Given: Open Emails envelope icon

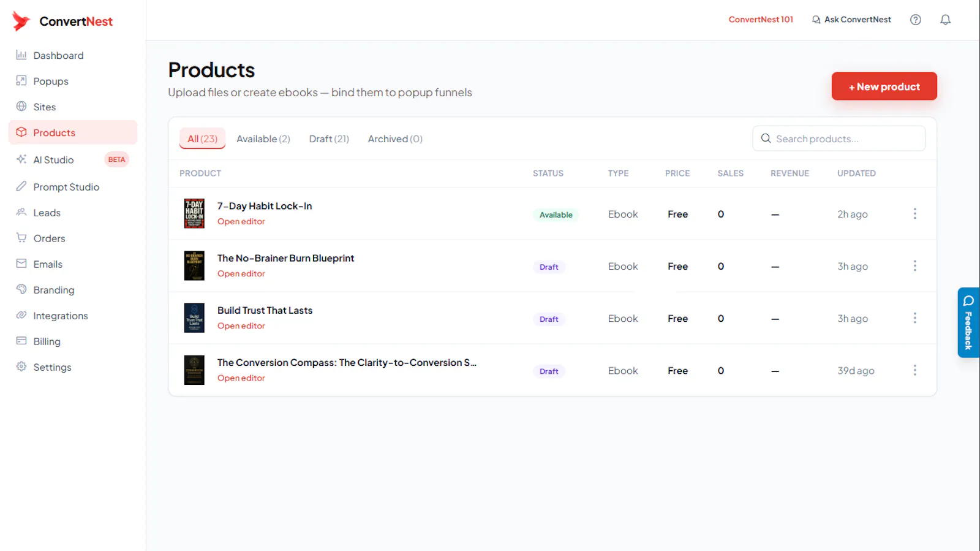Looking at the screenshot, I should [21, 264].
